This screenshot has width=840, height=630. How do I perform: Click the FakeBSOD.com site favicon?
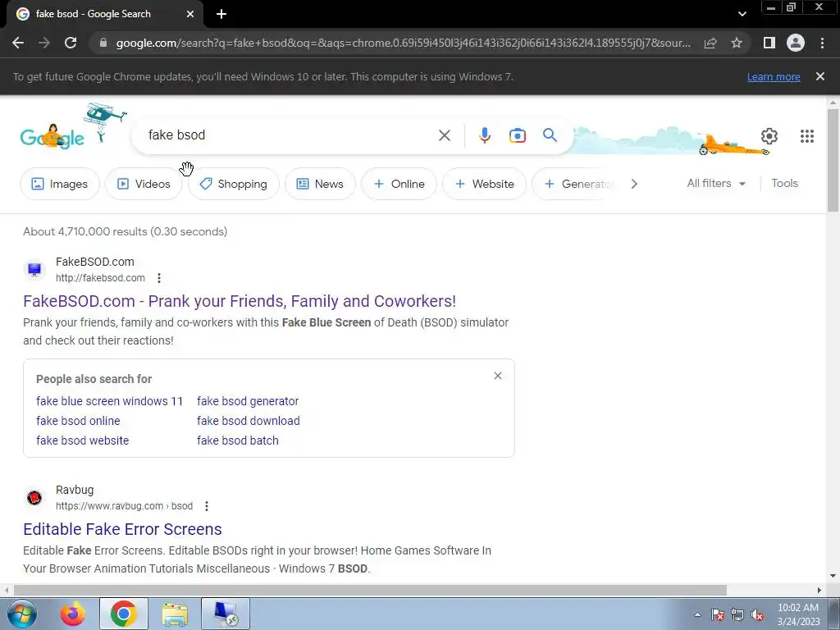(34, 269)
